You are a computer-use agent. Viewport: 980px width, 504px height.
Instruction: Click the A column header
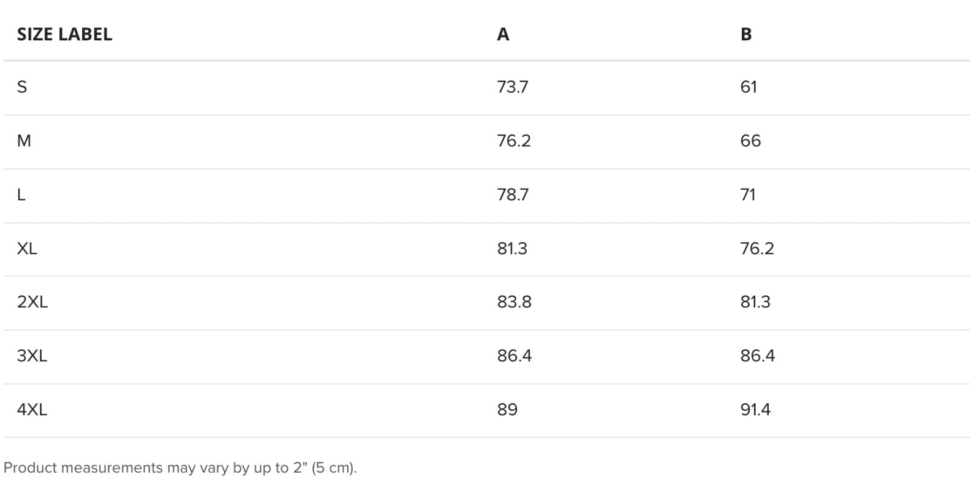click(x=503, y=34)
